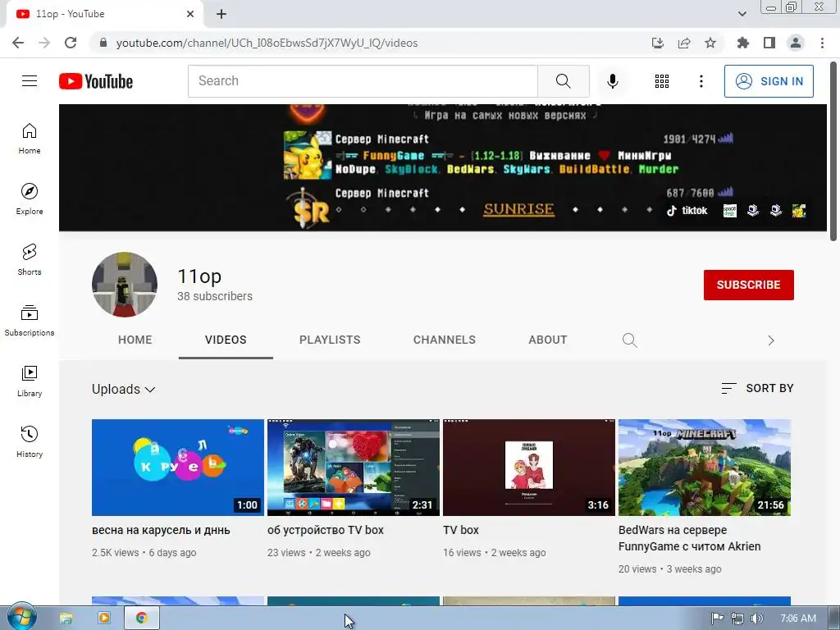Click the channel search magnifier icon
The width and height of the screenshot is (840, 630).
(x=629, y=340)
